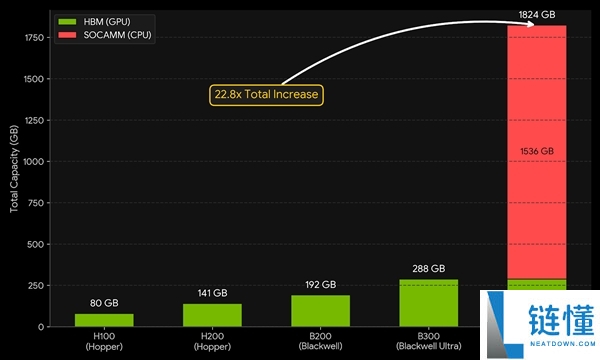The height and width of the screenshot is (360, 600).
Task: Click the "500" y-axis tick label
Action: coord(36,244)
